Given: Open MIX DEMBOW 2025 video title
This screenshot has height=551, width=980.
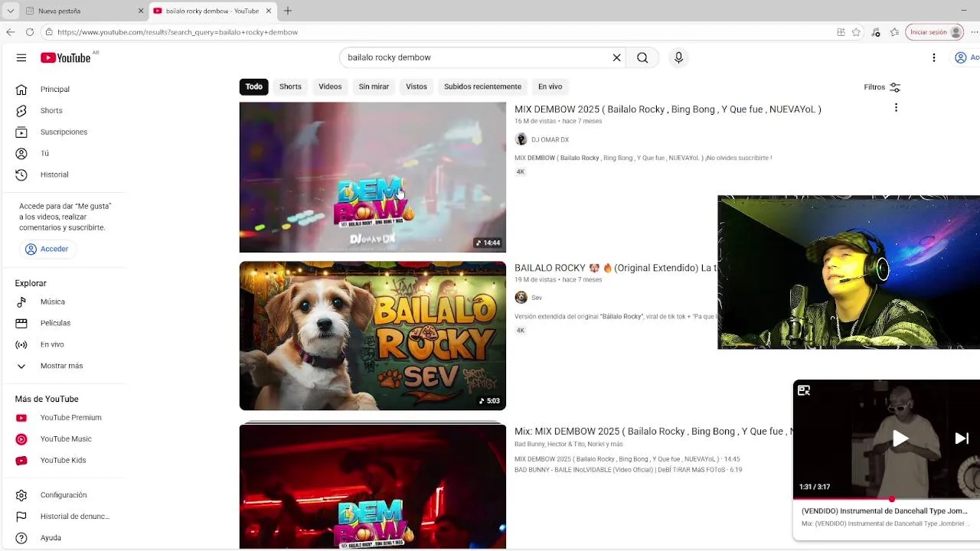Looking at the screenshot, I should pos(668,109).
